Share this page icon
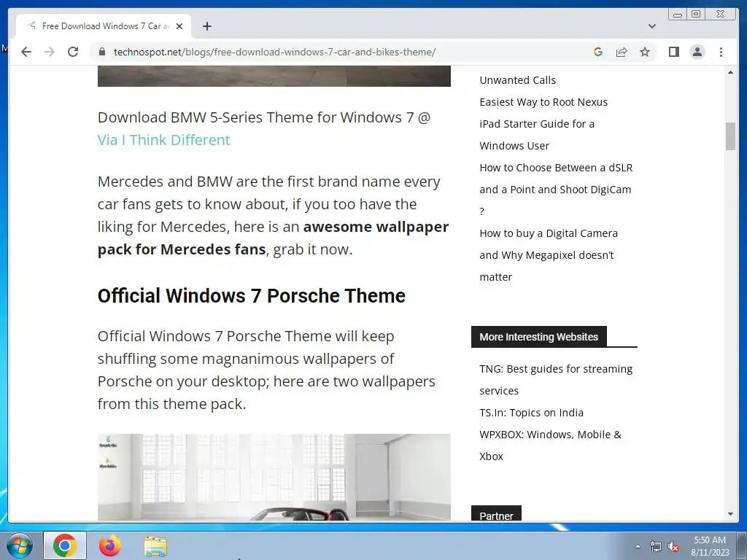Screen dimensions: 747x560 [622, 52]
